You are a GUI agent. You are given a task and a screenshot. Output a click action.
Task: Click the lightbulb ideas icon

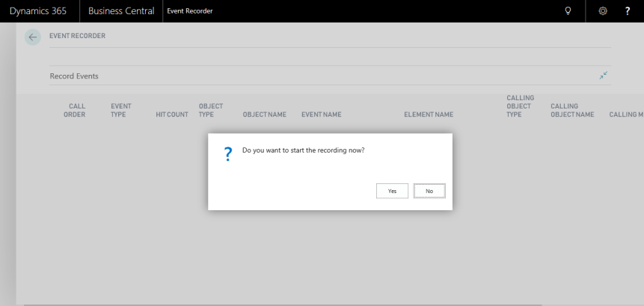[568, 10]
